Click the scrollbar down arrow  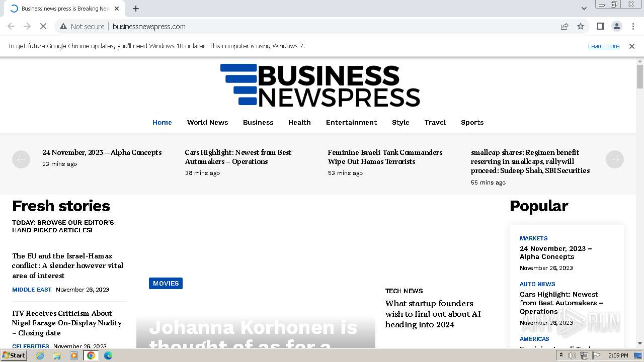pos(640,343)
